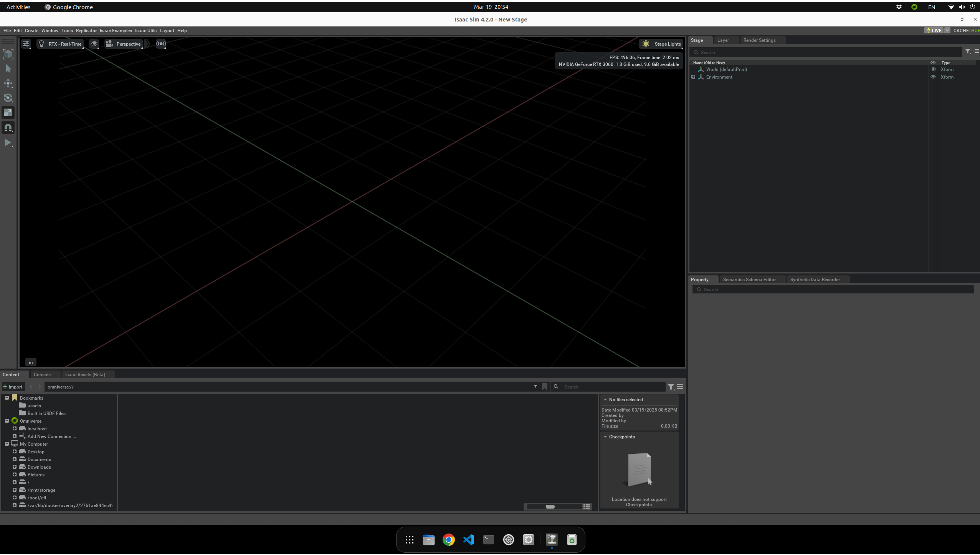This screenshot has height=555, width=980.
Task: Open Stage panel options hamburger menu
Action: point(977,51)
